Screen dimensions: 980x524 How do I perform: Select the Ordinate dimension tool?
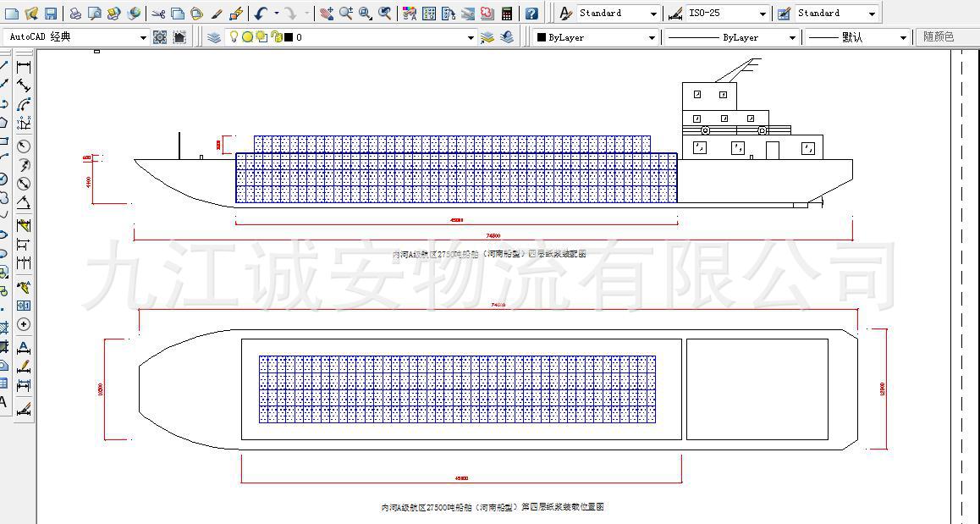point(24,123)
